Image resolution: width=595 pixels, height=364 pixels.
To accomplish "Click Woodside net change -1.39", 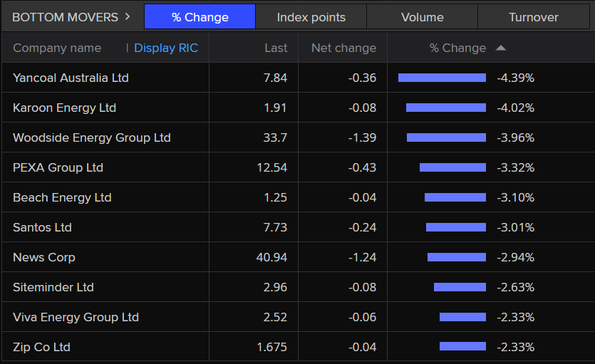I will (x=363, y=137).
